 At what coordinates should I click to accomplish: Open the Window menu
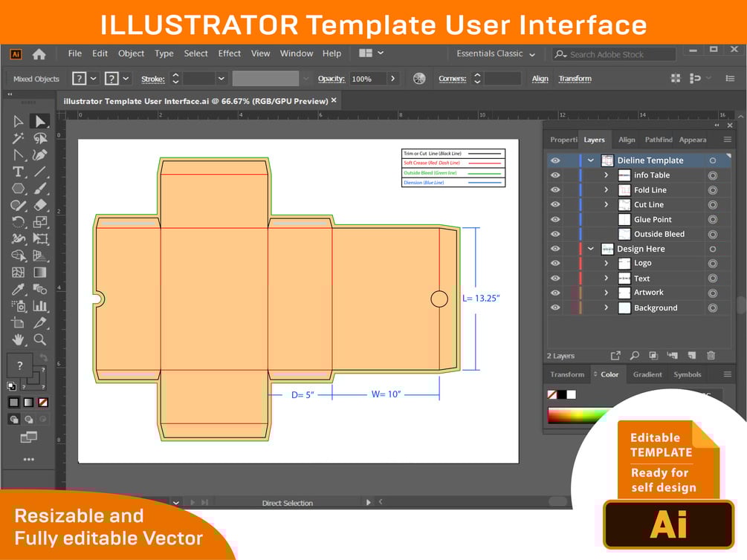(x=297, y=53)
